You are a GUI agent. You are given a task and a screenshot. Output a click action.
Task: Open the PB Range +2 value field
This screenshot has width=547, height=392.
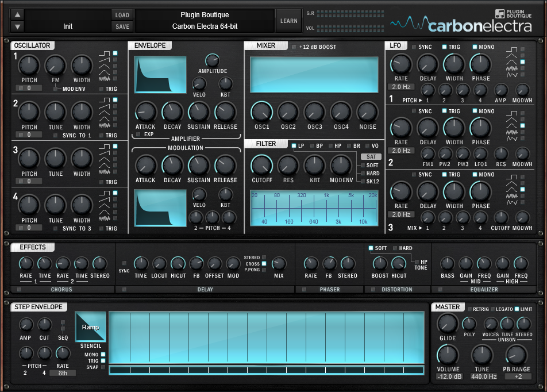(x=517, y=376)
